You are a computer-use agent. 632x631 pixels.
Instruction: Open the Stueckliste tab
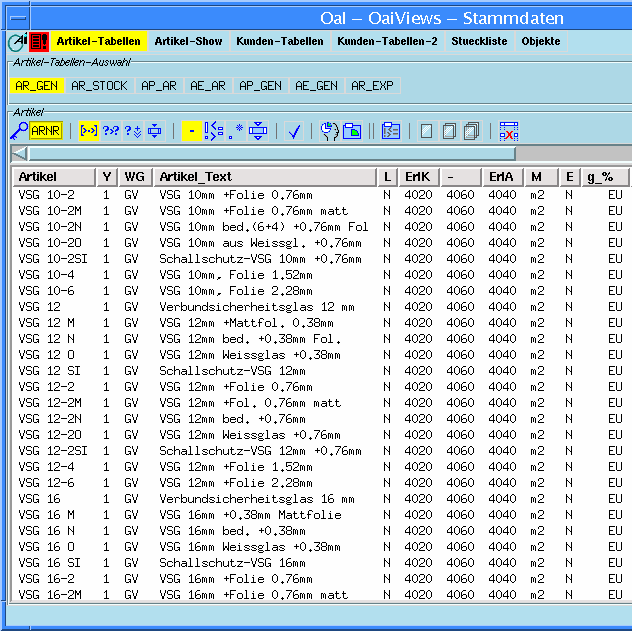click(x=479, y=41)
